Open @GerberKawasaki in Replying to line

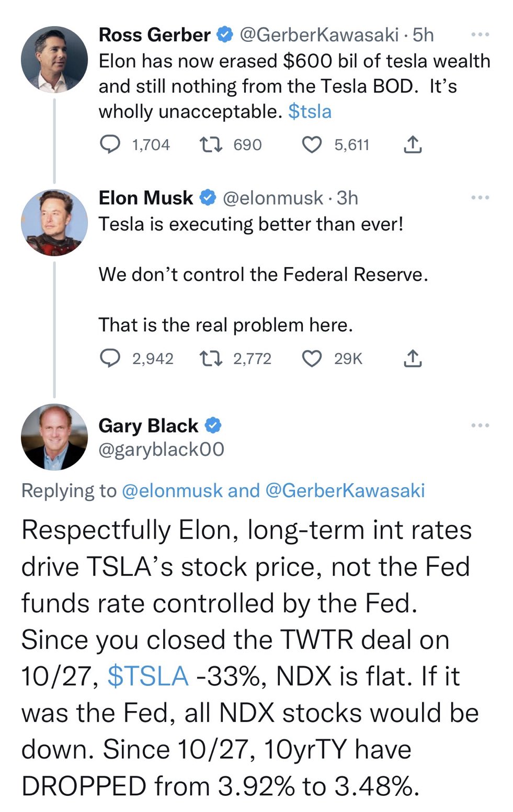345,490
